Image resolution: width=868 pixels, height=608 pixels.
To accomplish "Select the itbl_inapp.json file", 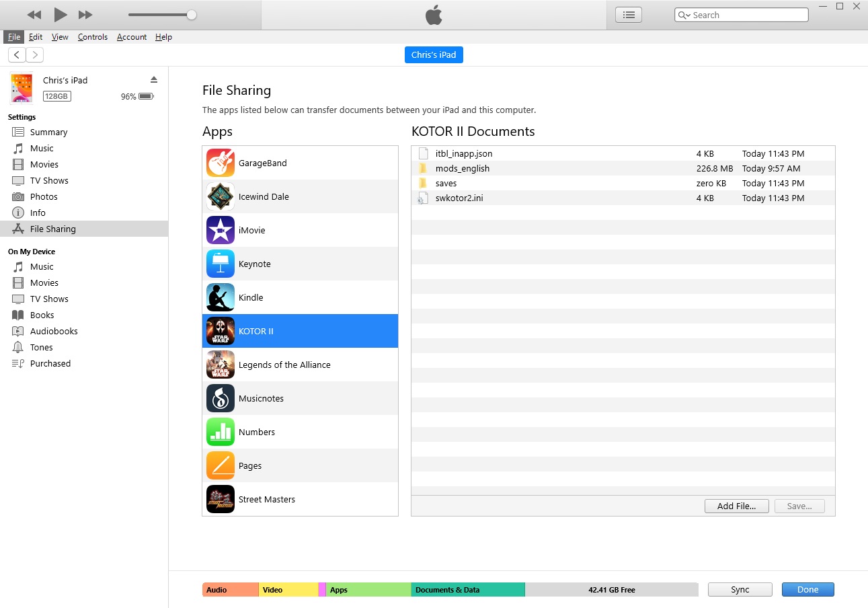I will pyautogui.click(x=623, y=153).
